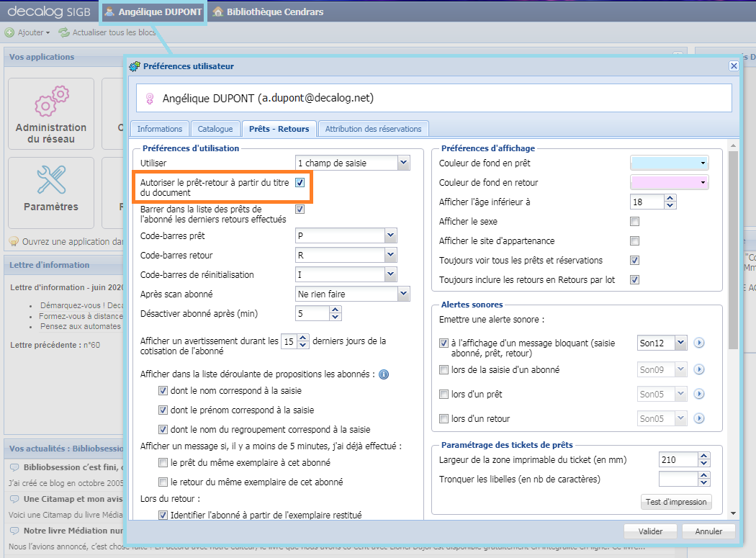
Task: Click the green Ajouter plus icon
Action: [9, 32]
